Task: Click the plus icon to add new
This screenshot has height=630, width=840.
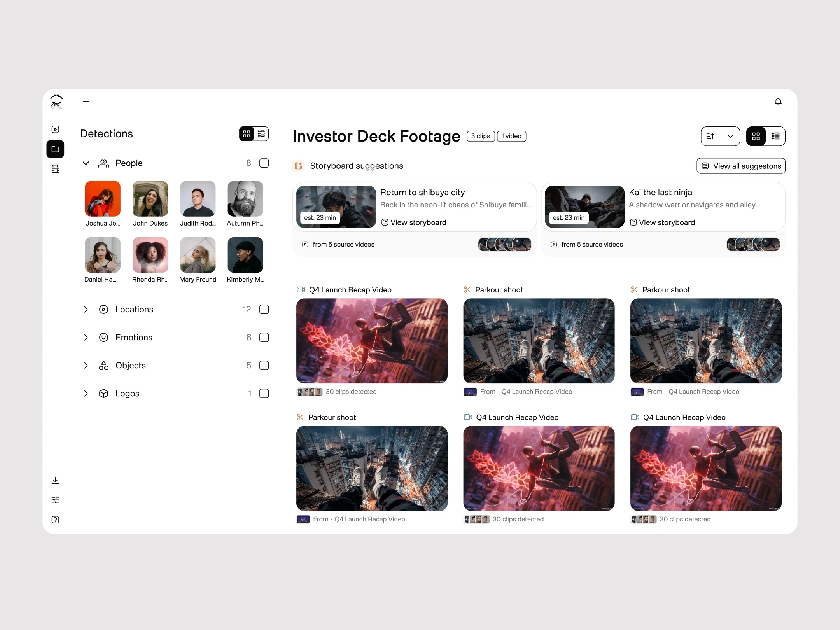Action: 86,102
